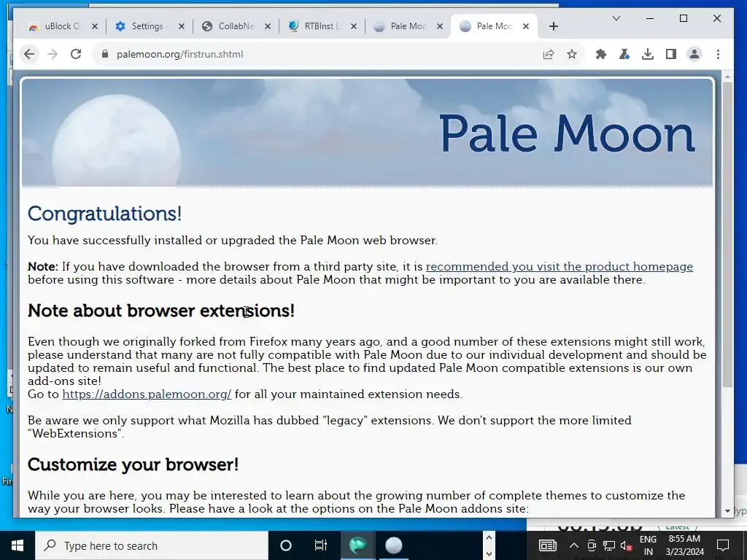Click the taskbar search box
The height and width of the screenshot is (560, 747).
tap(152, 545)
